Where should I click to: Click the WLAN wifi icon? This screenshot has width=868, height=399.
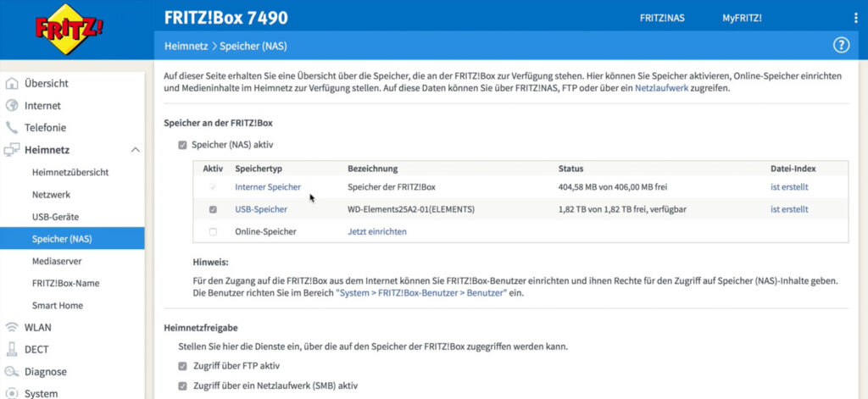point(12,327)
